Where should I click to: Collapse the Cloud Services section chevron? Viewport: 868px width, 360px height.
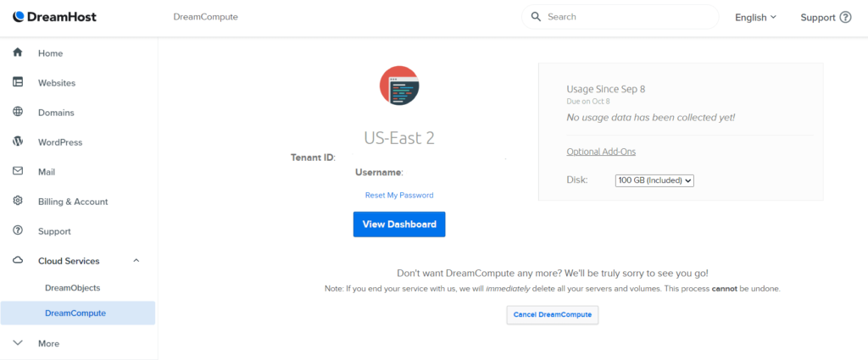(x=136, y=260)
